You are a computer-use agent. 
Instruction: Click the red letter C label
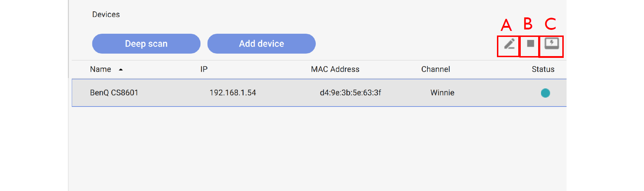(550, 24)
